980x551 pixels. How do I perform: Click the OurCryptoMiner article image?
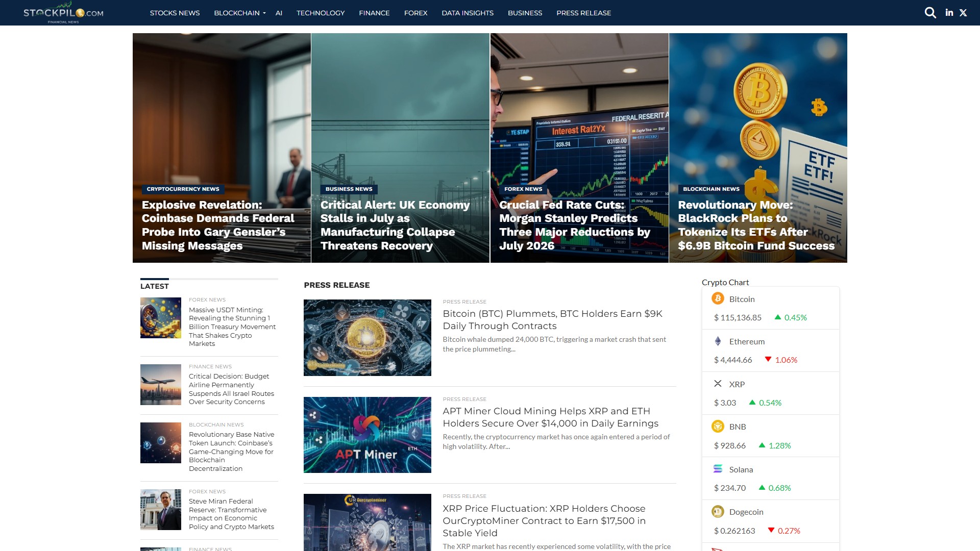(367, 522)
